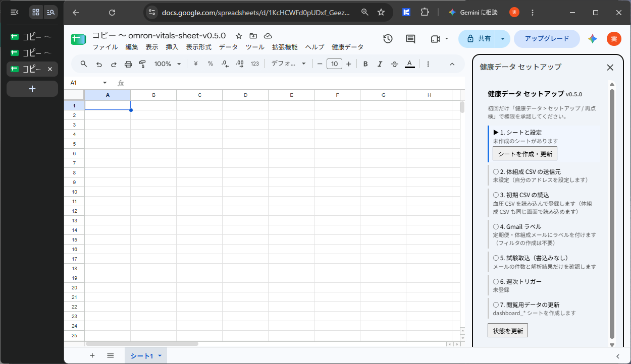This screenshot has width=631, height=364.
Task: Open the version history clock icon
Action: [388, 39]
